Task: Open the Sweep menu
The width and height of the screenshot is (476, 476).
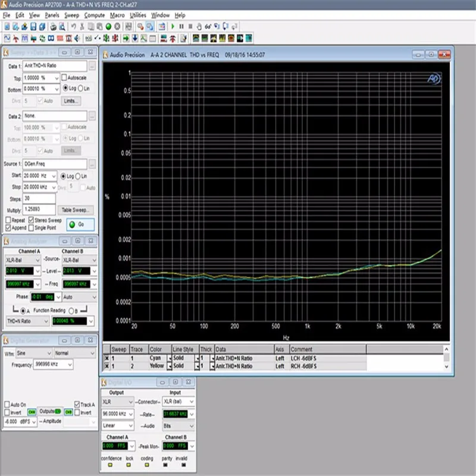Action: click(x=71, y=15)
